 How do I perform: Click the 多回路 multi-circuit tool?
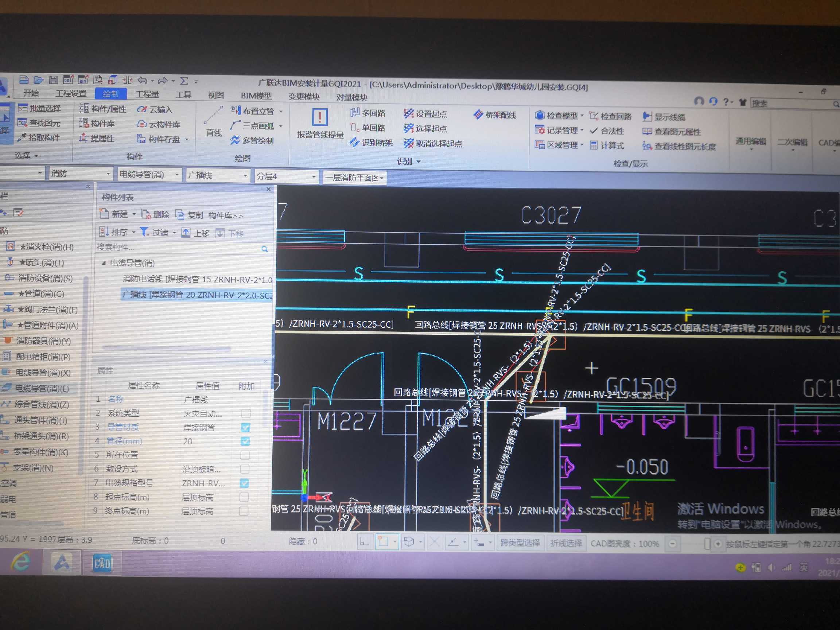367,113
